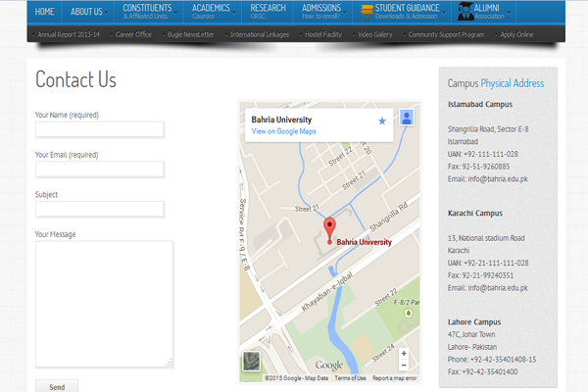
Task: Click the Bahria University title in map card
Action: click(281, 120)
